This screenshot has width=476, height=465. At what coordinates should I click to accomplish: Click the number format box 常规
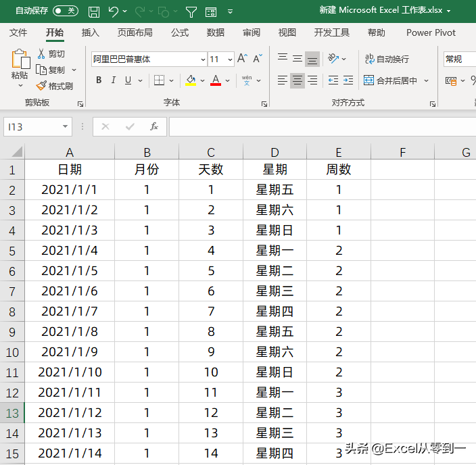(x=460, y=59)
